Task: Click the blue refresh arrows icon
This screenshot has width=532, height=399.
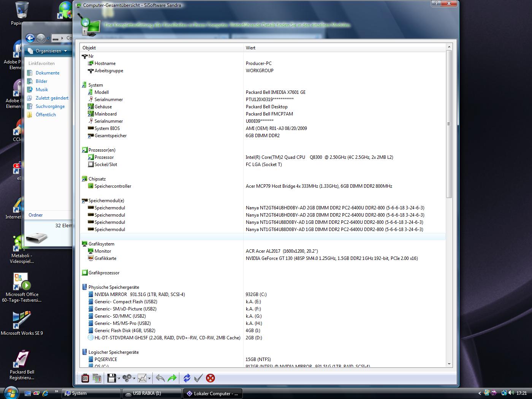Action: tap(187, 378)
